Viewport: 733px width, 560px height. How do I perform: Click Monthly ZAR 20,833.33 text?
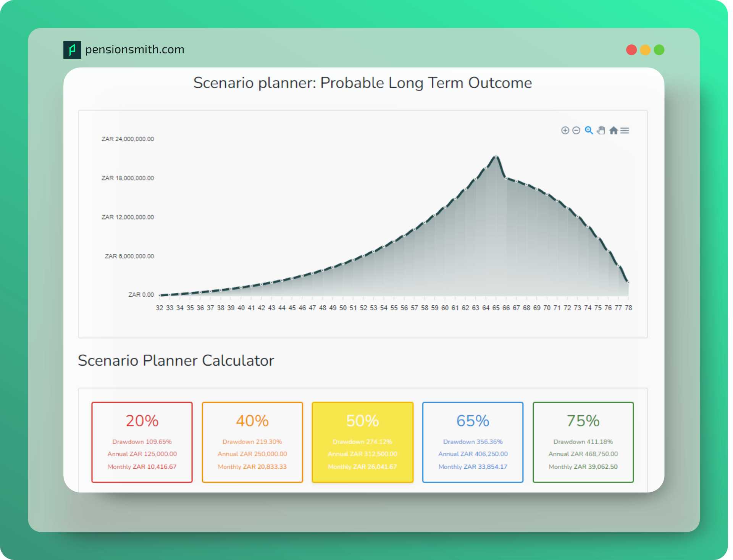(x=252, y=467)
